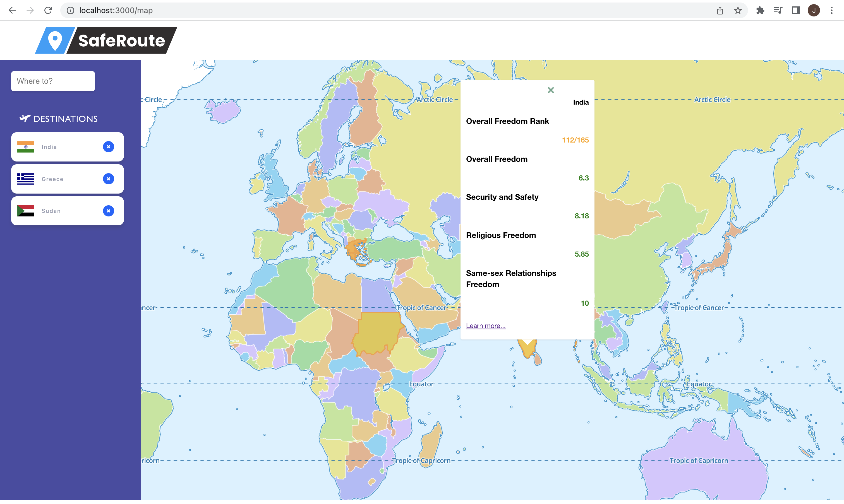844x504 pixels.
Task: Select the Greece destination card
Action: [67, 179]
